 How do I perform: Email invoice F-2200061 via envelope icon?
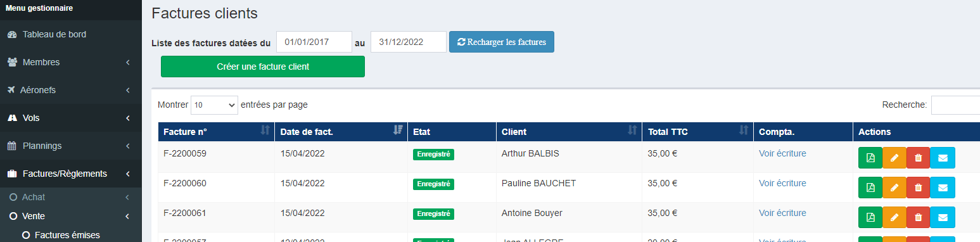tap(943, 217)
